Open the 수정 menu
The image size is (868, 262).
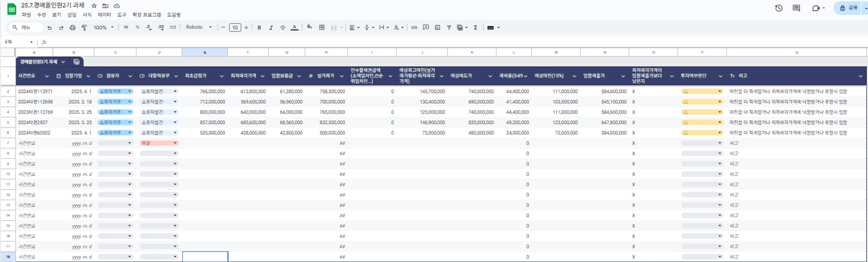click(41, 15)
